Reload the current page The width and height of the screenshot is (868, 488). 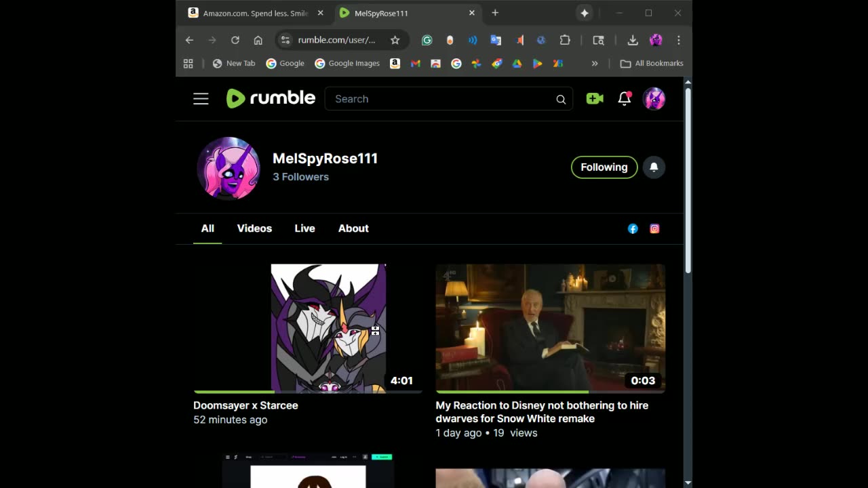click(235, 40)
